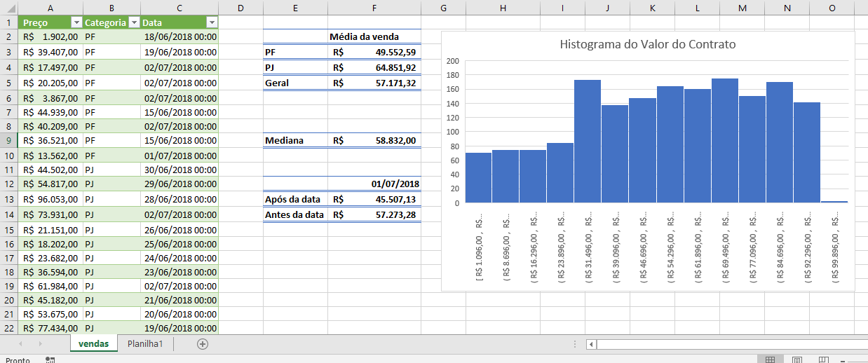This screenshot has height=363, width=868.
Task: Select column D header
Action: tap(240, 8)
